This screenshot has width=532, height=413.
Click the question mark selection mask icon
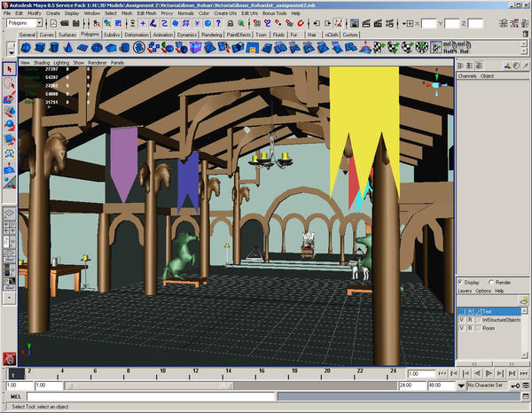[x=218, y=23]
